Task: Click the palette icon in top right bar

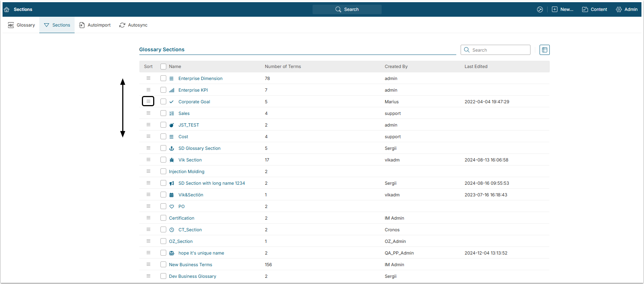Action: [x=540, y=9]
